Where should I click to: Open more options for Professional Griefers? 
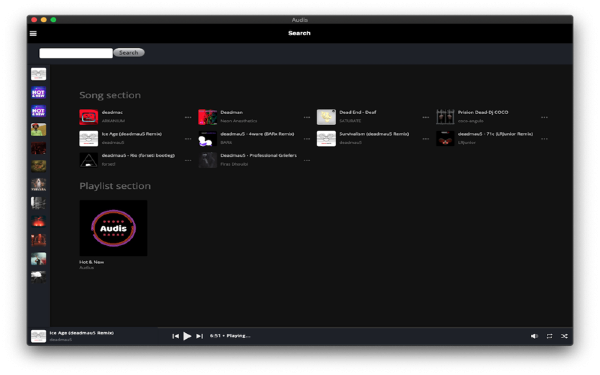pos(307,160)
